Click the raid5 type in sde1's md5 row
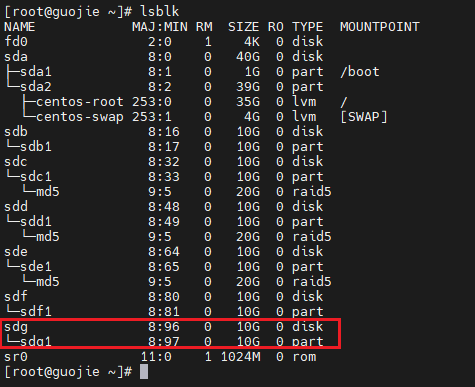The height and width of the screenshot is (387, 475). [312, 282]
